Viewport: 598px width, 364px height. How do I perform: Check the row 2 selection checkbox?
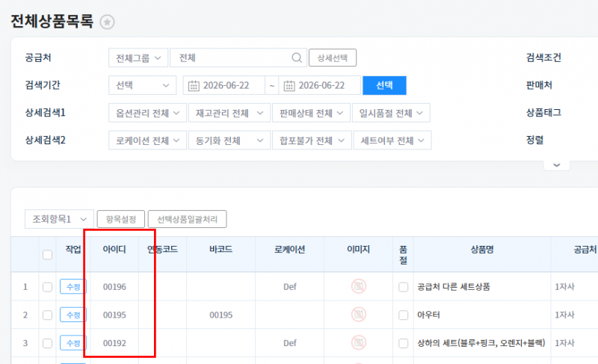click(x=47, y=315)
